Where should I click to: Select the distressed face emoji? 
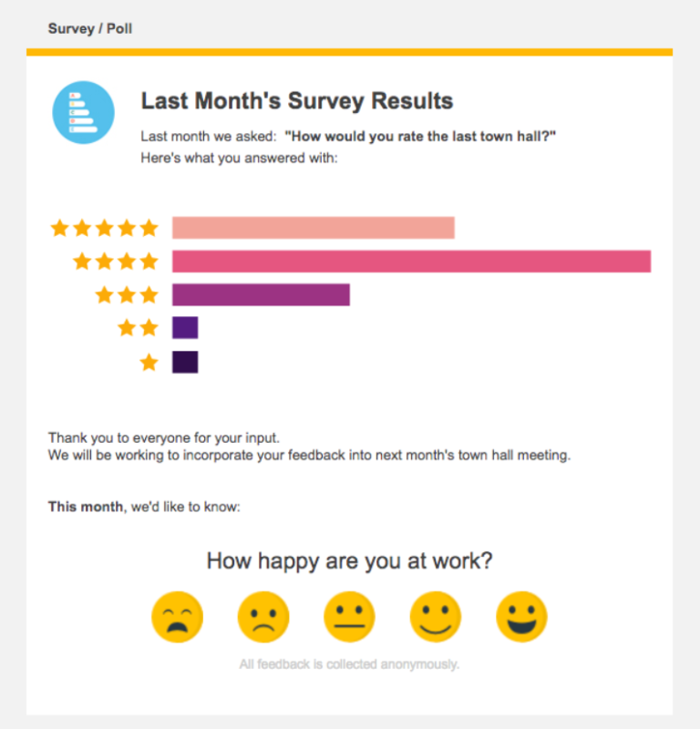[x=177, y=616]
